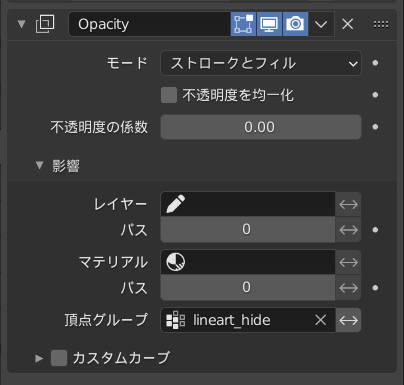The width and height of the screenshot is (404, 385).
Task: Click the 不透明度の係数 value slider
Action: click(261, 127)
